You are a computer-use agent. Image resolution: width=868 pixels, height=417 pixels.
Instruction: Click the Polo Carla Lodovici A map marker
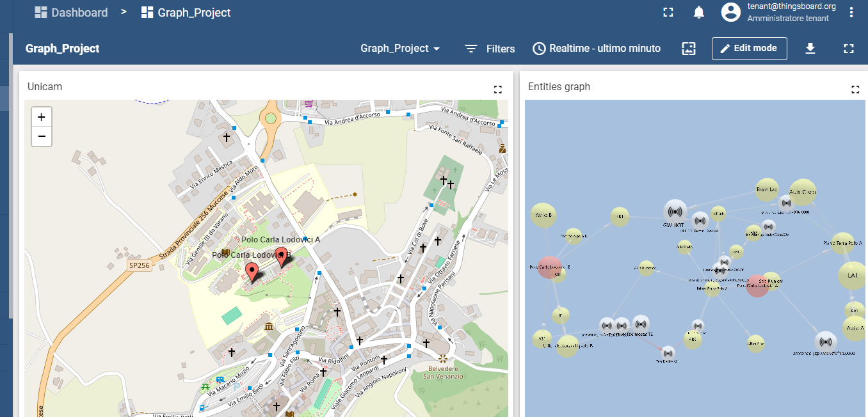click(x=281, y=257)
